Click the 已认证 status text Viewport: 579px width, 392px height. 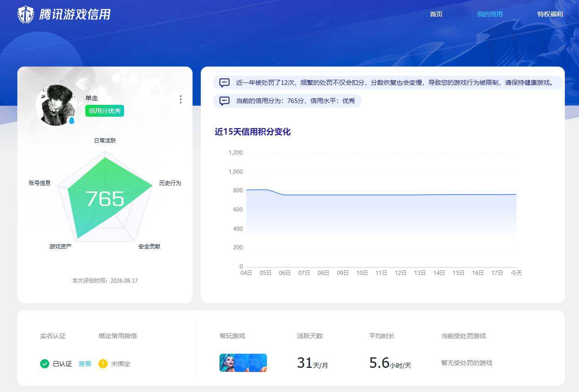tap(63, 364)
